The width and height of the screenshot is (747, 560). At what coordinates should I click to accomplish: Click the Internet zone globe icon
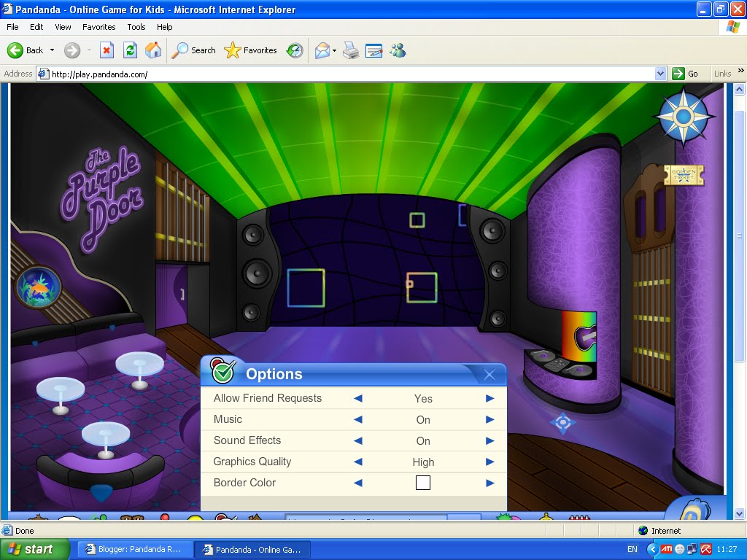point(643,531)
